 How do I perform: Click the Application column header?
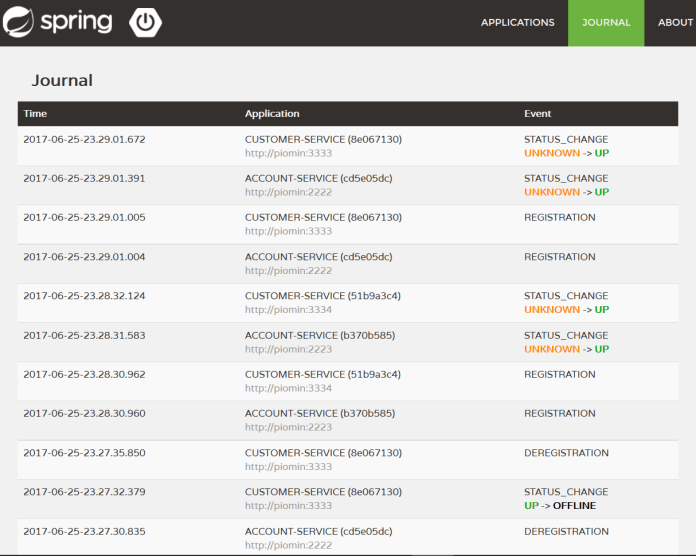coord(272,114)
